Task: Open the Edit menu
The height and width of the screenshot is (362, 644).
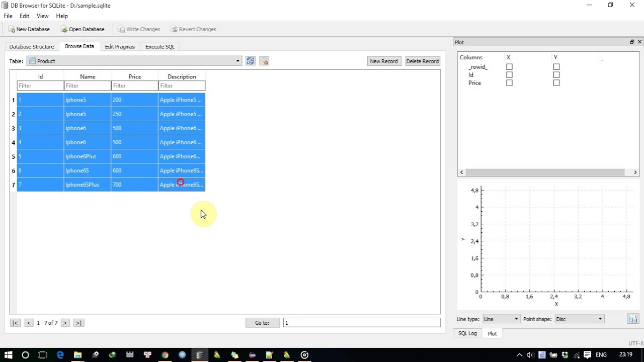Action: click(x=24, y=16)
